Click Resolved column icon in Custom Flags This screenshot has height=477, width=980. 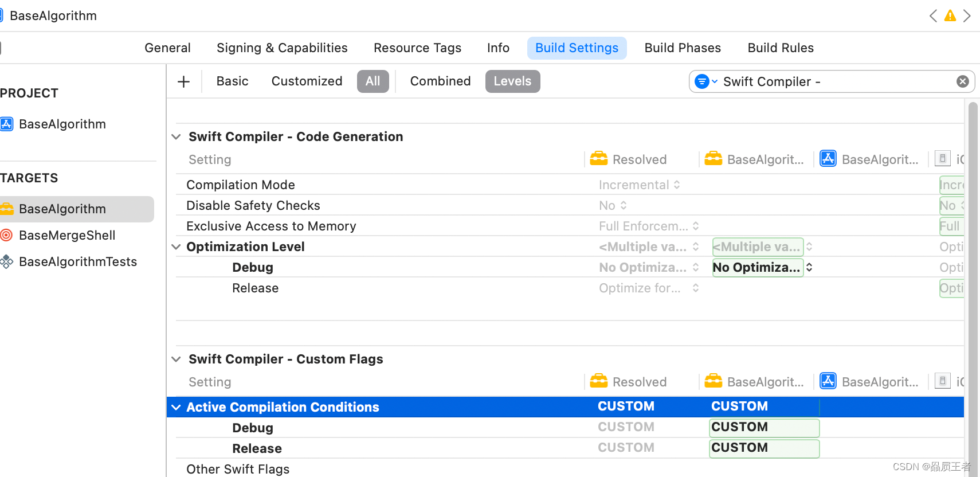(598, 381)
